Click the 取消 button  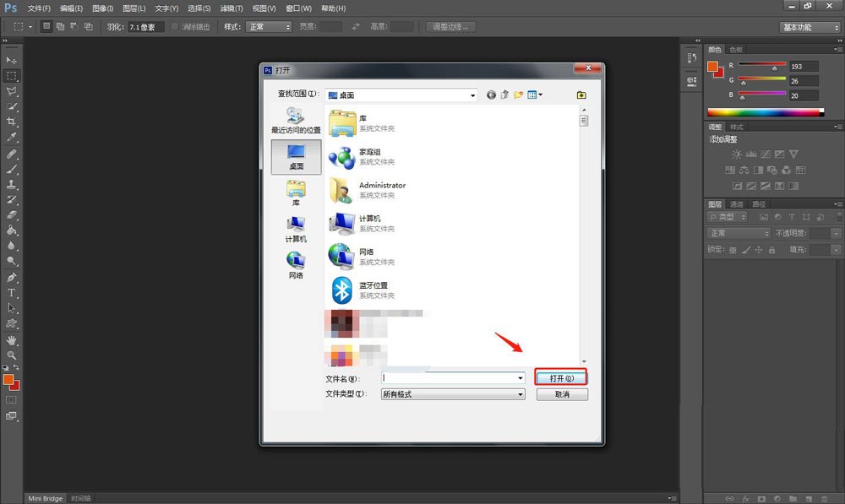(x=562, y=394)
